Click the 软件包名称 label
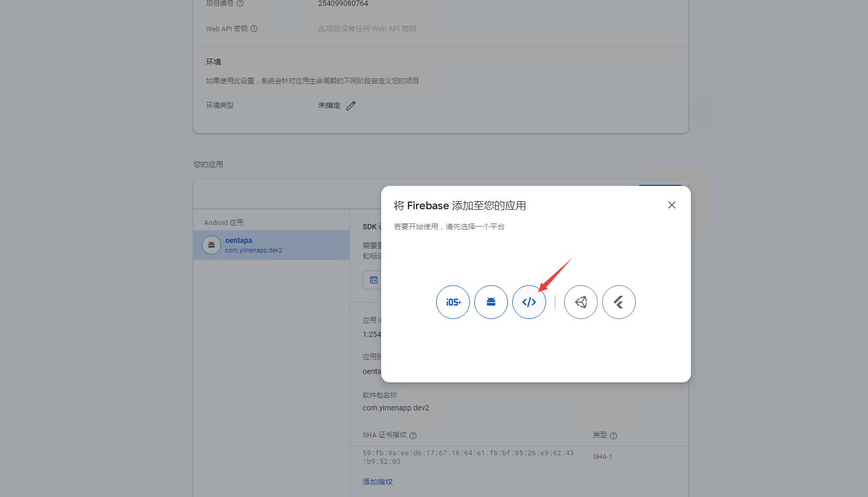 (380, 395)
